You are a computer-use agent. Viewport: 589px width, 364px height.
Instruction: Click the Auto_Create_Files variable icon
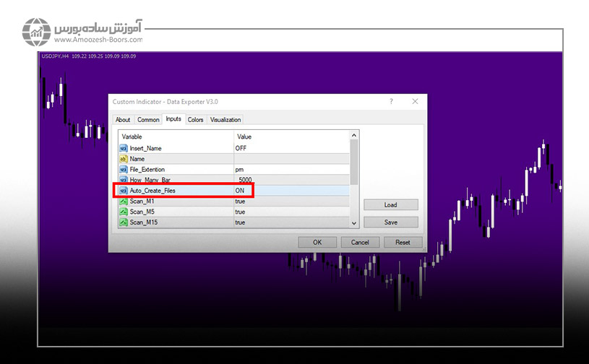tap(124, 191)
